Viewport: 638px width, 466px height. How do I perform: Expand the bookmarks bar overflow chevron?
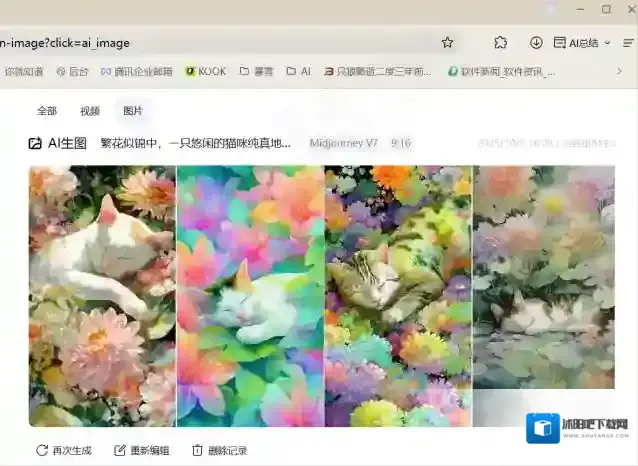pyautogui.click(x=619, y=71)
